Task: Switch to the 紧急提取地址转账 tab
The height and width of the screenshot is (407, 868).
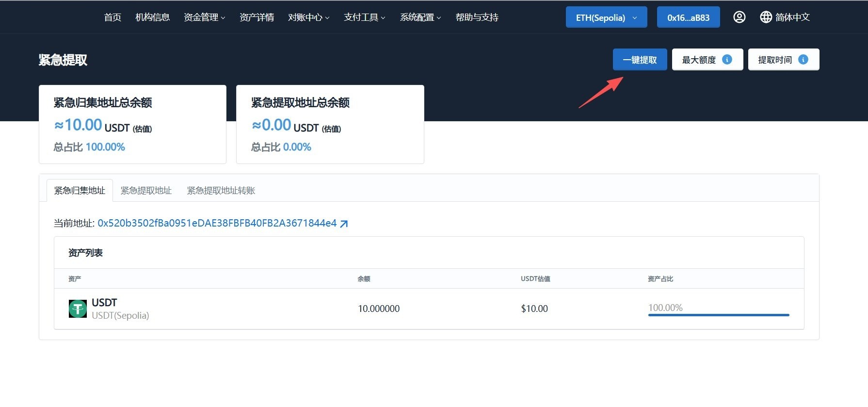Action: tap(221, 191)
